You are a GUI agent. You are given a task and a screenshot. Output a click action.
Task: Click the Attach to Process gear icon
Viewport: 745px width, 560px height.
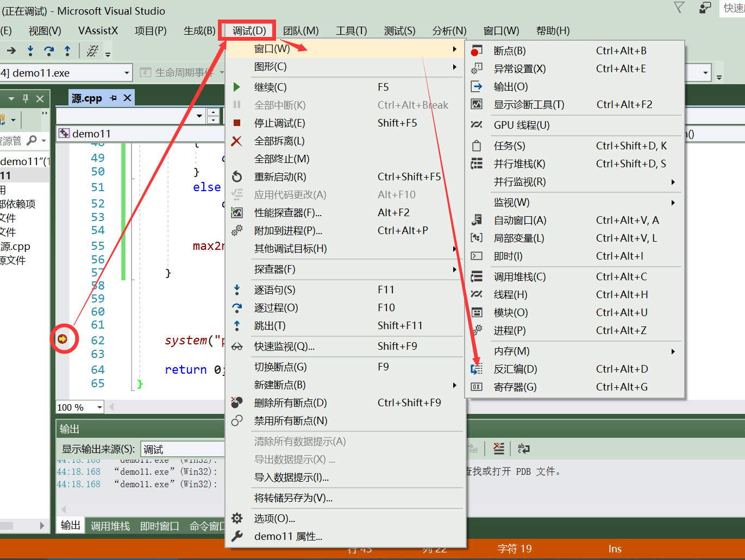[237, 230]
